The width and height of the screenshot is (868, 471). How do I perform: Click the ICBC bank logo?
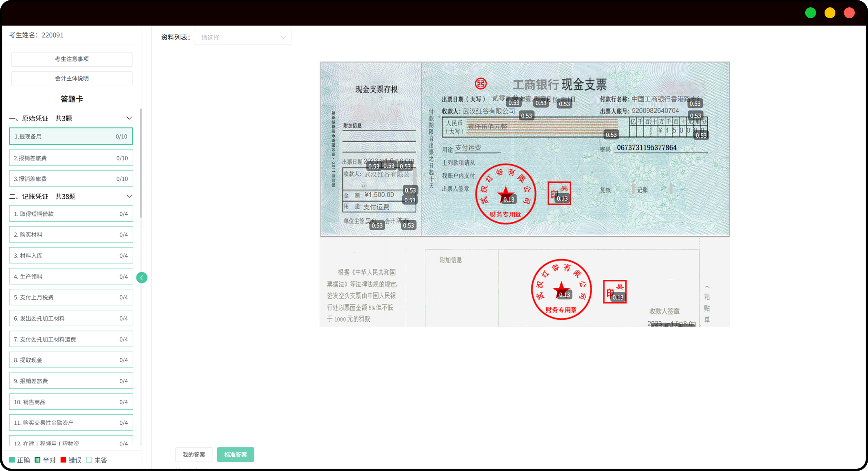[x=481, y=84]
